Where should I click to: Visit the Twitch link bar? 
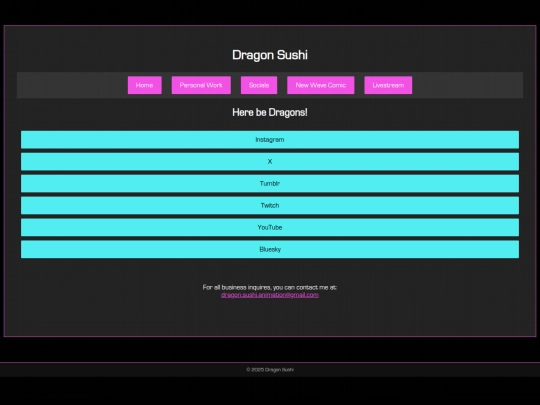tap(270, 206)
